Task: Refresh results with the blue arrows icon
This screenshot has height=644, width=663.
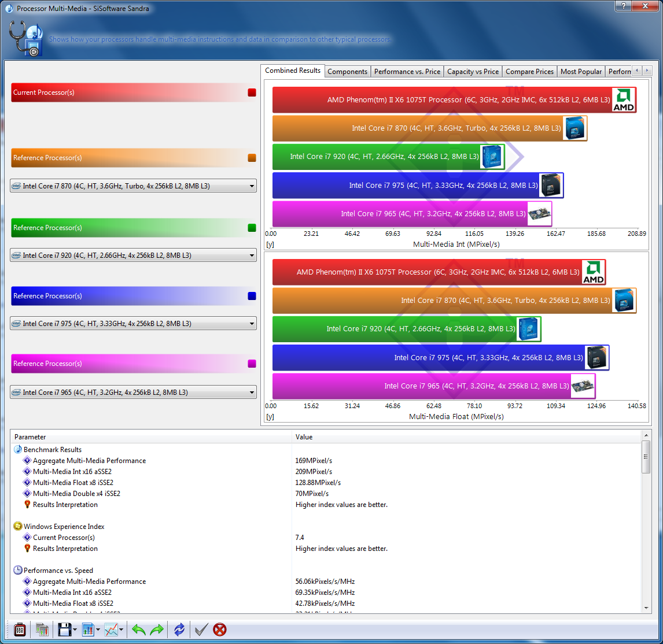Action: click(x=179, y=630)
